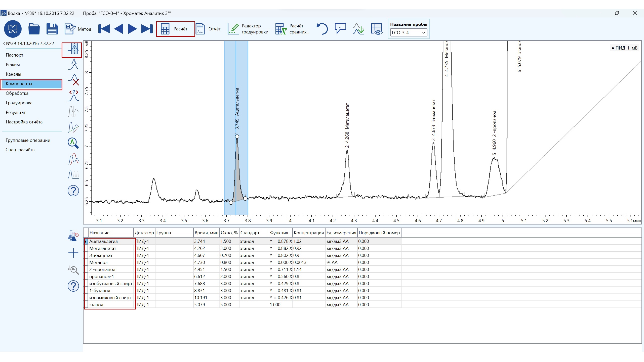This screenshot has height=362, width=644.
Task: Click the floppy disk save icon
Action: coord(52,29)
